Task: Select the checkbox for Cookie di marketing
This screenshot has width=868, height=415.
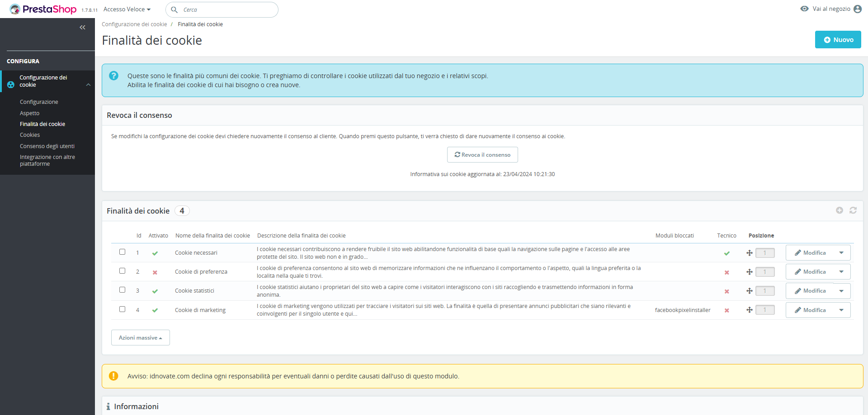Action: point(122,309)
